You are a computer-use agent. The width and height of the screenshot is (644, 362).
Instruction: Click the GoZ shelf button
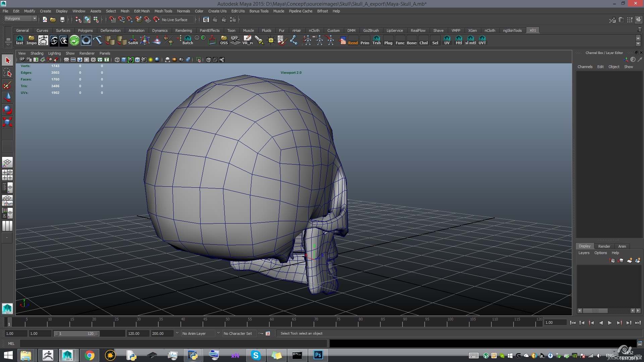click(43, 40)
